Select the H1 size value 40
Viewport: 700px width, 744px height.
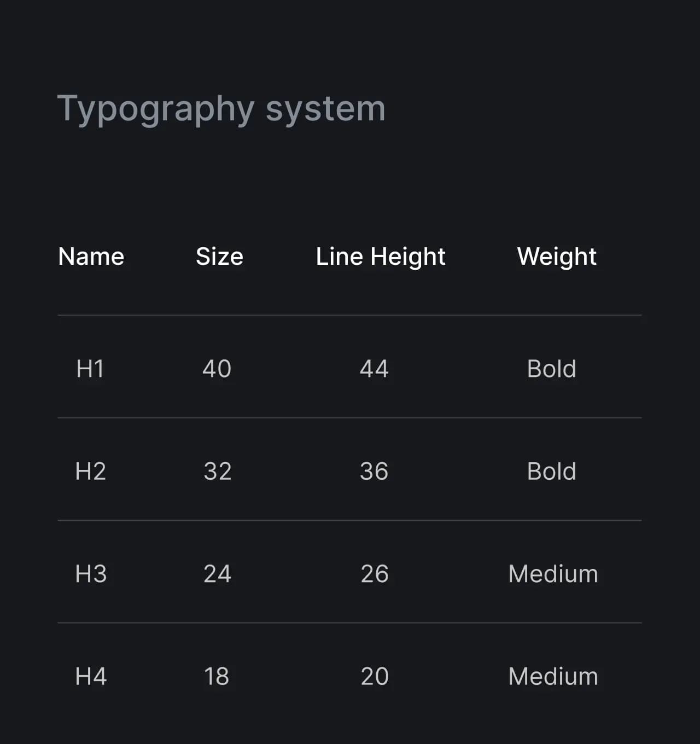217,369
